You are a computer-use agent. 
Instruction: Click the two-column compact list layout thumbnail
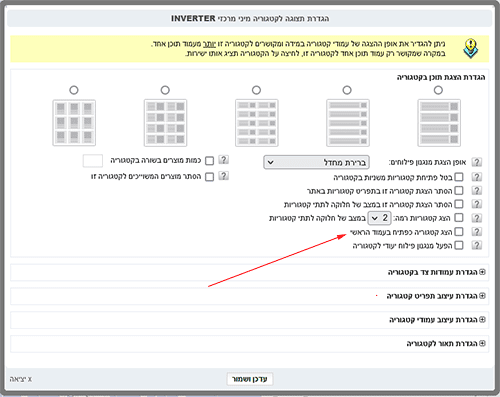[257, 123]
